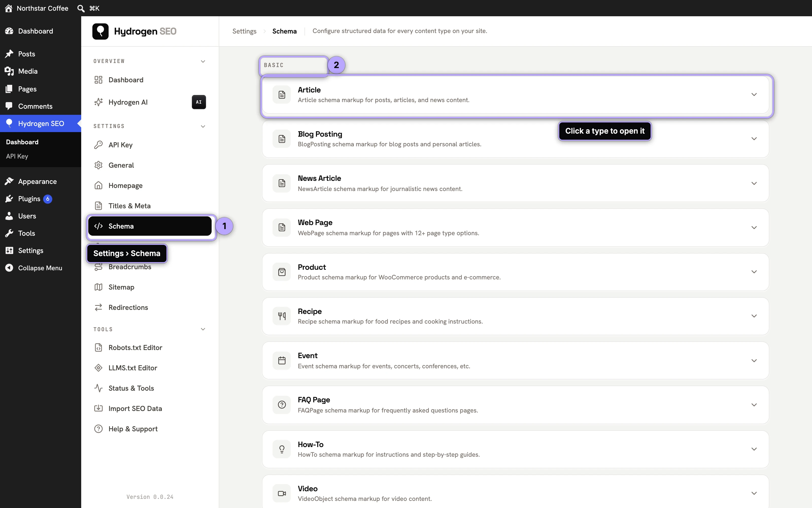Click the Robots.txt Editor file icon
The height and width of the screenshot is (508, 812).
tap(98, 347)
